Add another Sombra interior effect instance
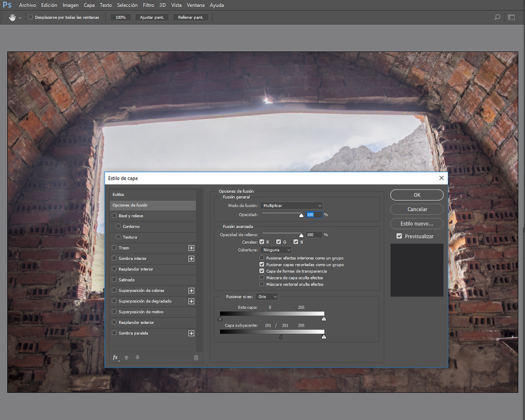 [x=191, y=259]
